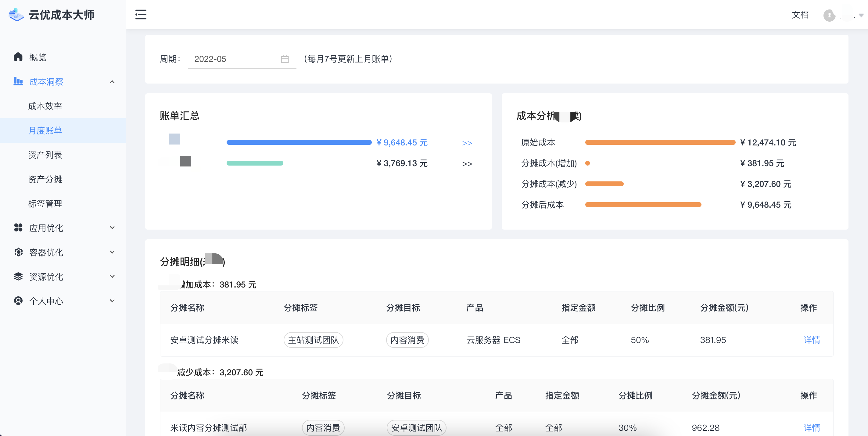Open the calendar icon in period field
Screen dimensions: 868x436
pos(285,59)
